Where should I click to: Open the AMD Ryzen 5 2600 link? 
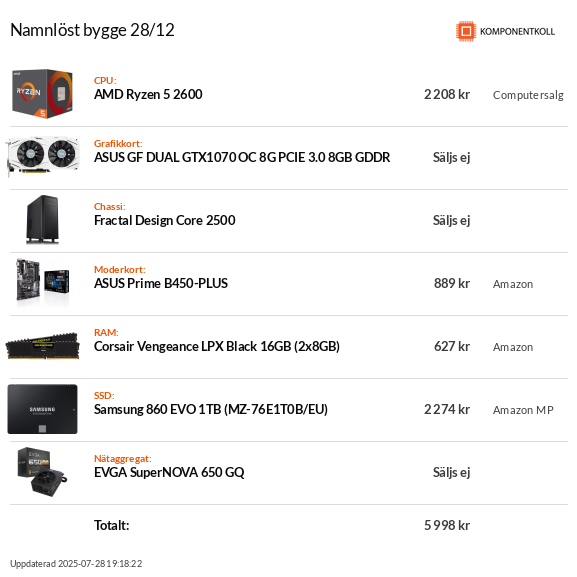(x=148, y=94)
